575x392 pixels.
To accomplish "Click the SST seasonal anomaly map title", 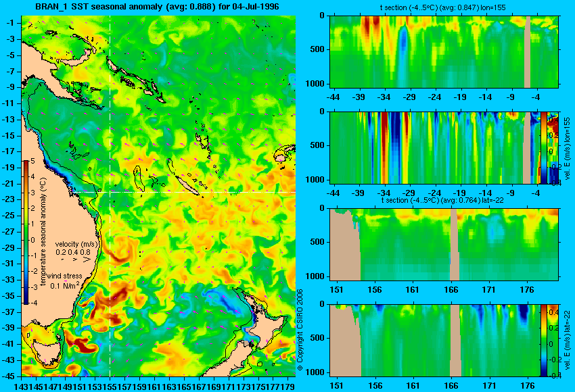I will point(157,7).
